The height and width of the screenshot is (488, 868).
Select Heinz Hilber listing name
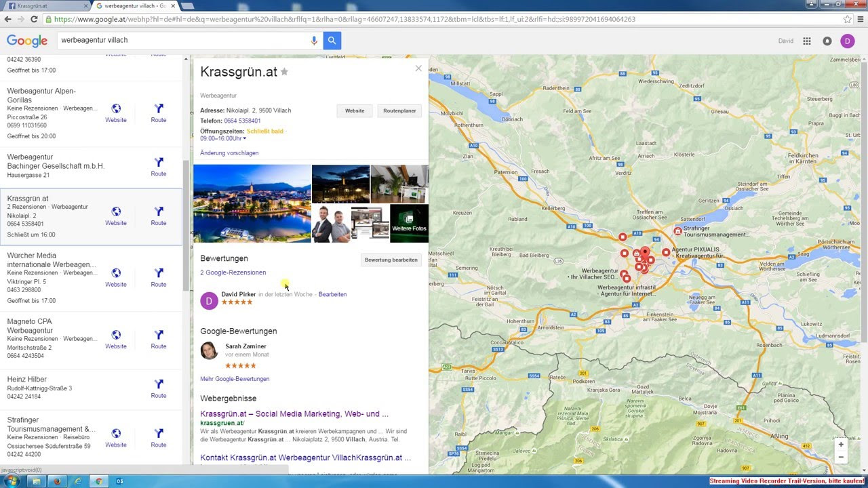pos(27,380)
